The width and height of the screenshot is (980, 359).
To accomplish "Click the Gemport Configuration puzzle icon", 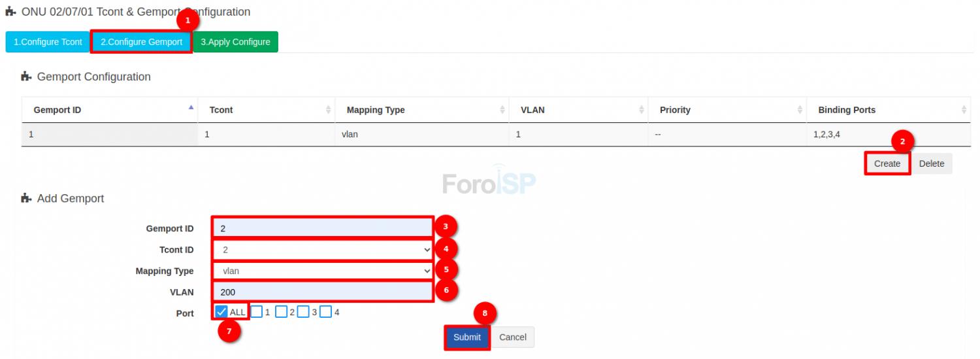I will coord(26,77).
